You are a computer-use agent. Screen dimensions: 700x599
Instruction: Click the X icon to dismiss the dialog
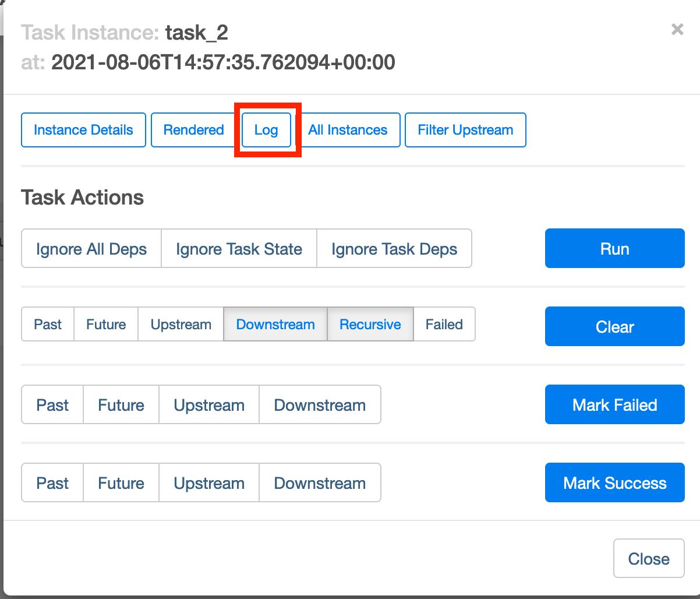click(x=677, y=30)
